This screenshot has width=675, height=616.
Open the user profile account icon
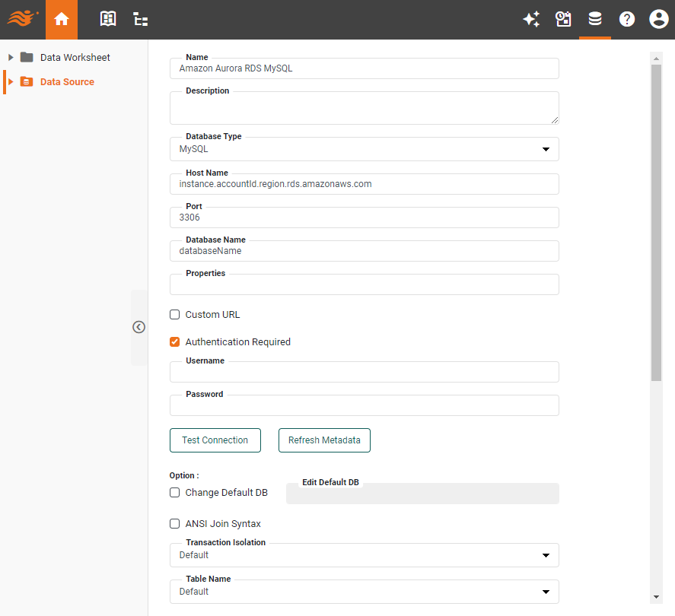click(x=658, y=19)
